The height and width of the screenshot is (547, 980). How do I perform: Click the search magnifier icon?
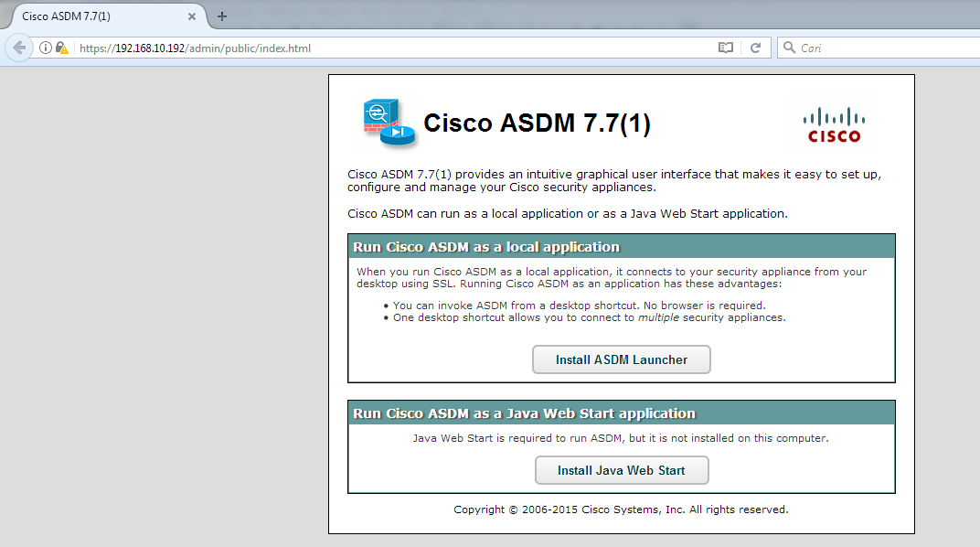(788, 47)
